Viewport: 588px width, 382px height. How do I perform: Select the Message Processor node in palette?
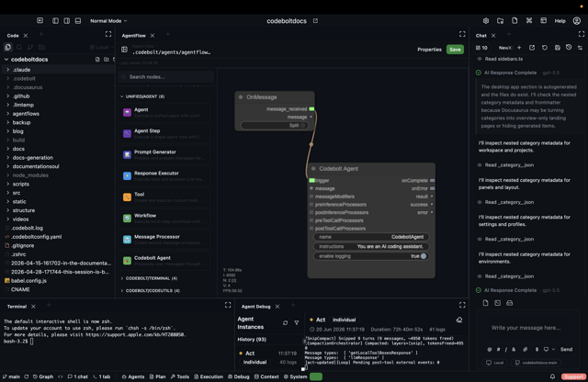coord(164,240)
